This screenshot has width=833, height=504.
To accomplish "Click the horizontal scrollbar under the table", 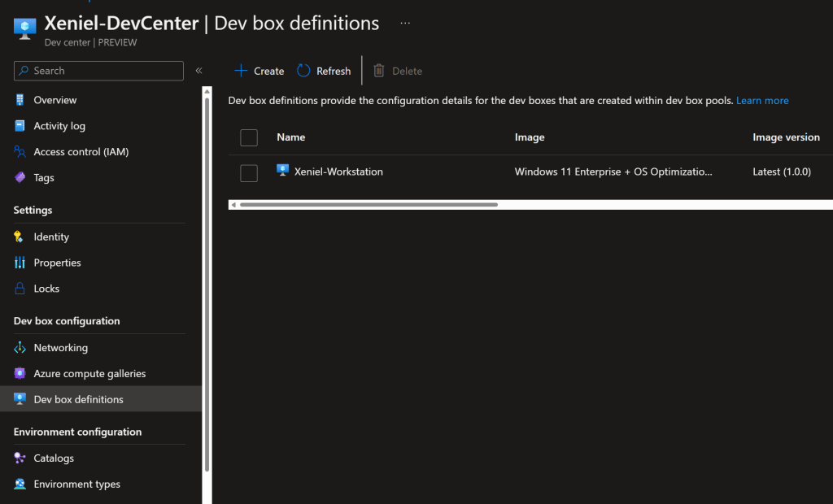I will coord(368,205).
